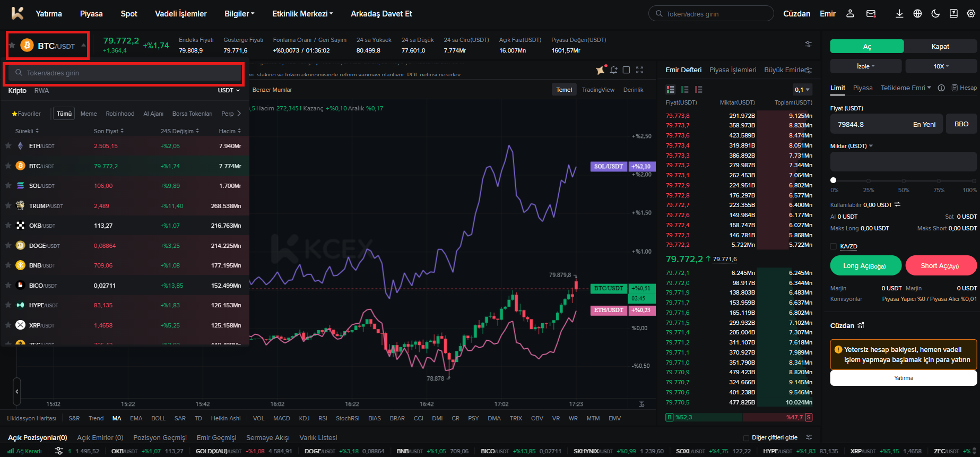Expand the 0,1 order book precision dropdown
This screenshot has width=980, height=457.
(802, 90)
